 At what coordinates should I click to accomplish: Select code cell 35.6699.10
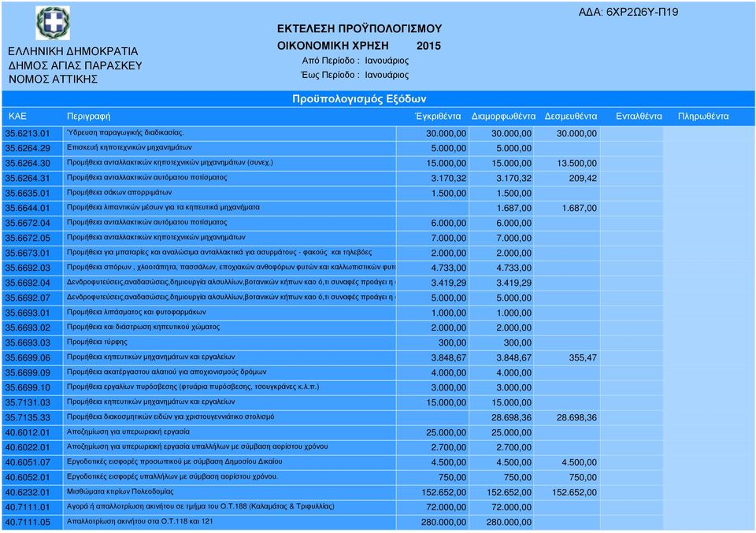pos(32,387)
